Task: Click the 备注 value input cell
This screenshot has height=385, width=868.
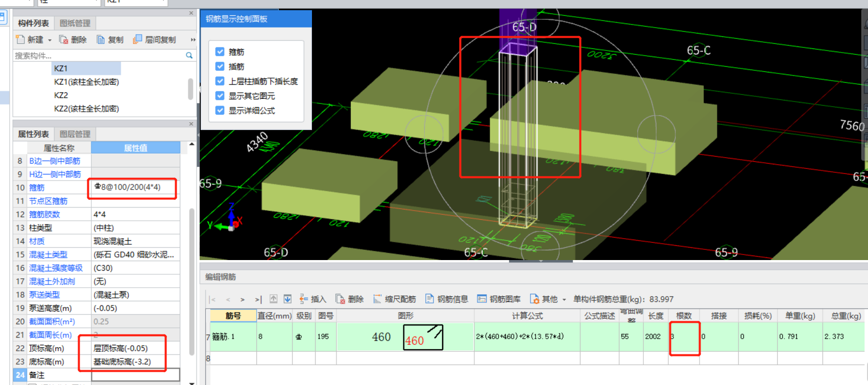Action: 135,375
